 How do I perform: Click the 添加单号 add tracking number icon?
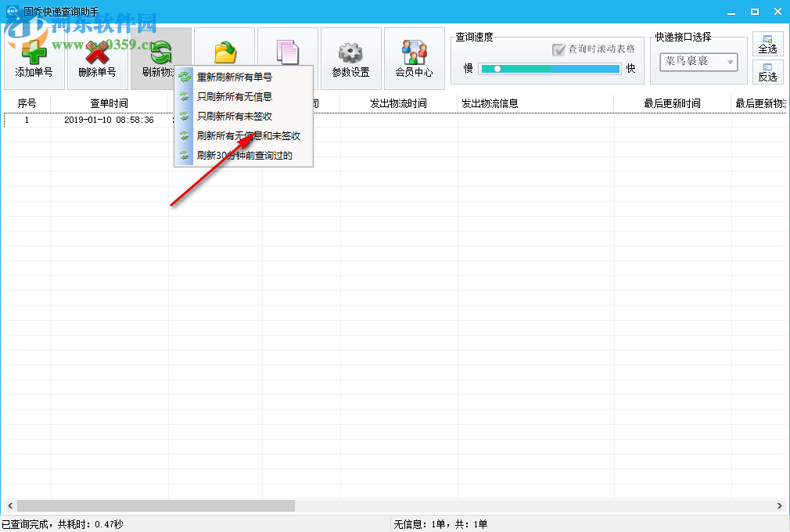click(33, 52)
